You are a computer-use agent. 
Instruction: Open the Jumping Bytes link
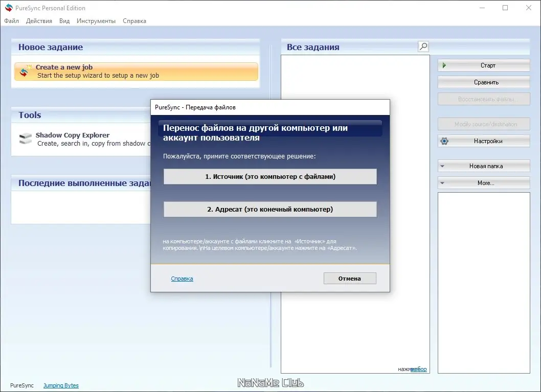click(61, 385)
